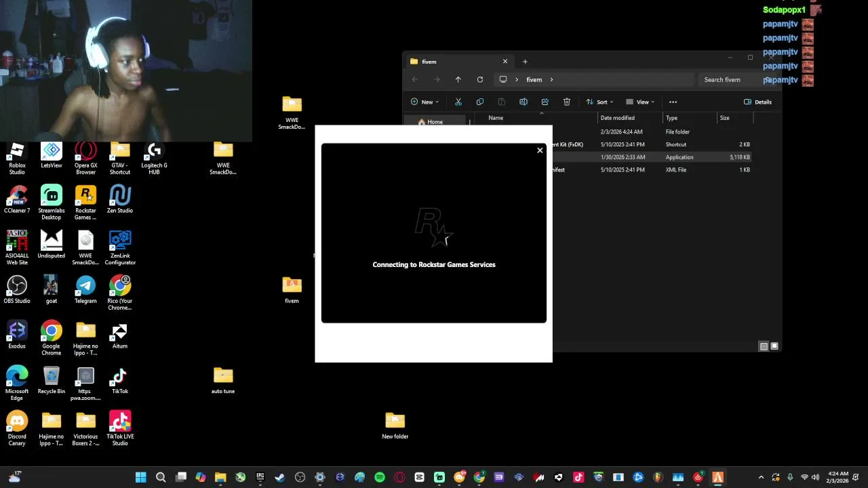Expand the chevron before fivem in address bar
Viewport: 868px width, 488px height.
pyautogui.click(x=517, y=79)
